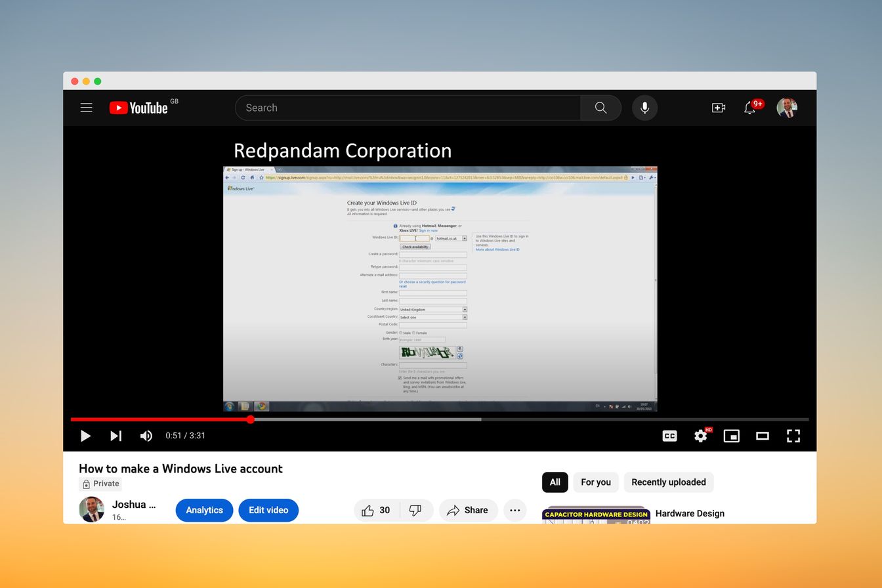The height and width of the screenshot is (588, 882).
Task: Mute the video volume
Action: [x=146, y=436]
